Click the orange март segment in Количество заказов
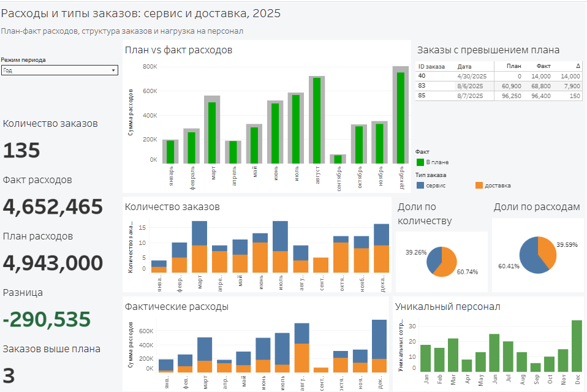The width and height of the screenshot is (587, 392). pos(200,259)
